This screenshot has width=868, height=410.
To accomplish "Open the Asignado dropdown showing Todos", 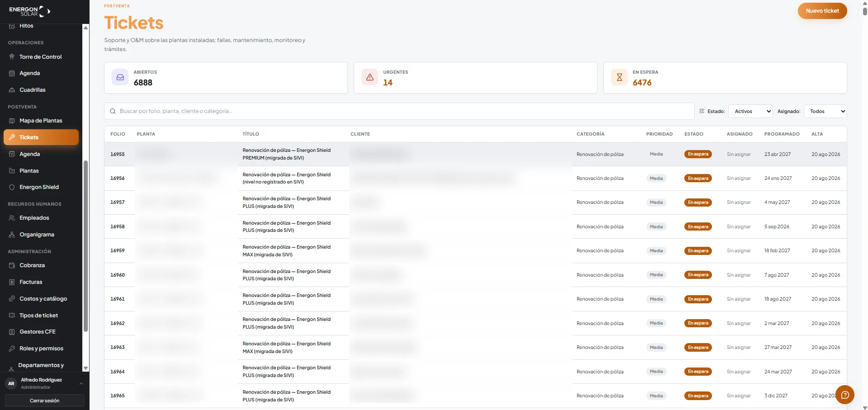I will [825, 111].
